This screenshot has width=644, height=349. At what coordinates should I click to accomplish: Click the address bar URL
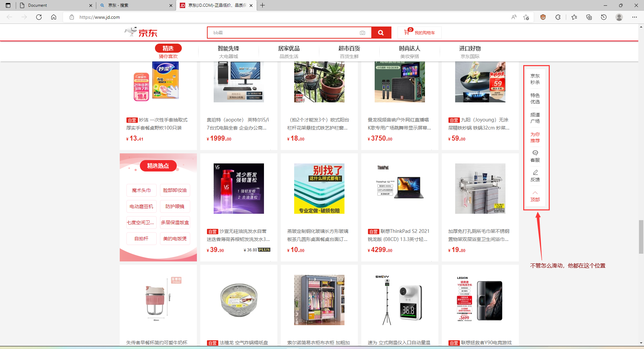point(100,17)
